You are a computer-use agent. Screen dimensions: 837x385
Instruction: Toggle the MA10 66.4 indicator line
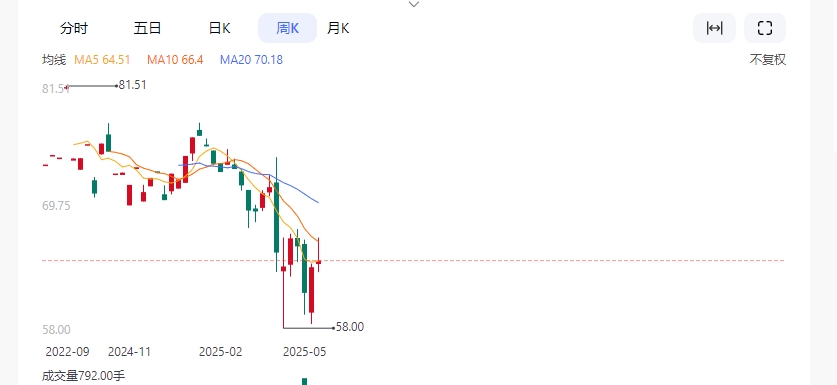coord(175,60)
